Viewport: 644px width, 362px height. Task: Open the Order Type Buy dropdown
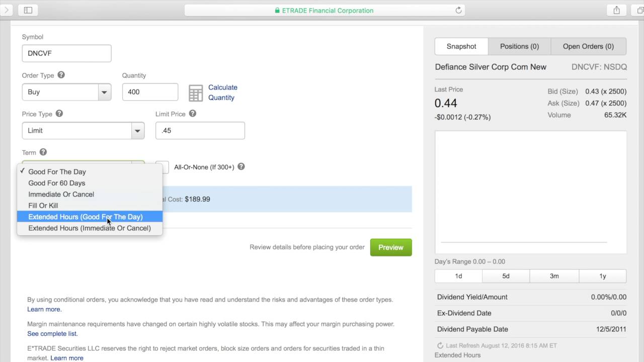point(66,92)
